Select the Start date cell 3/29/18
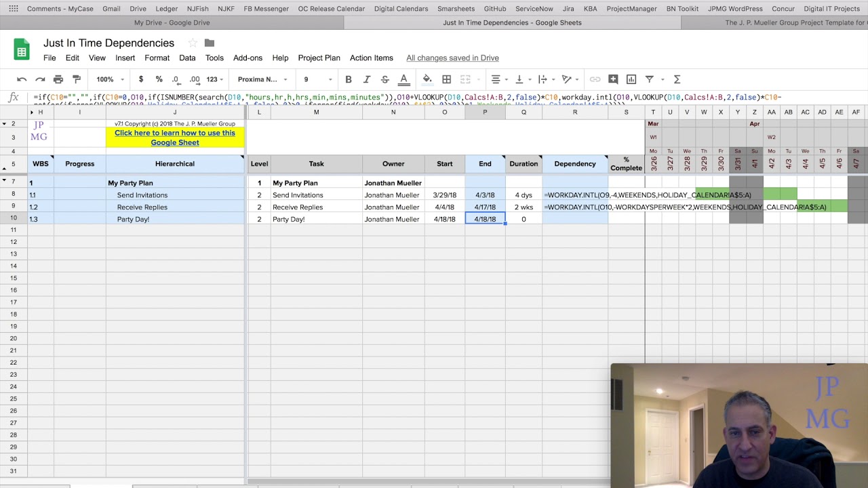 (445, 195)
